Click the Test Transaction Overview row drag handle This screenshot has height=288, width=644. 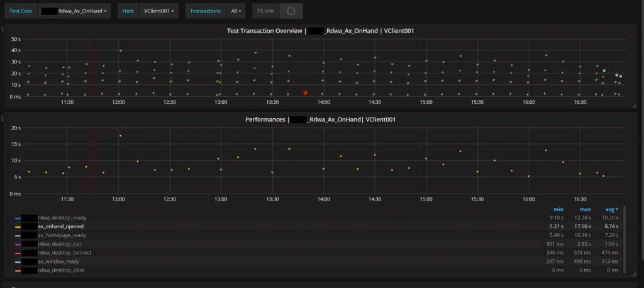(3, 30)
